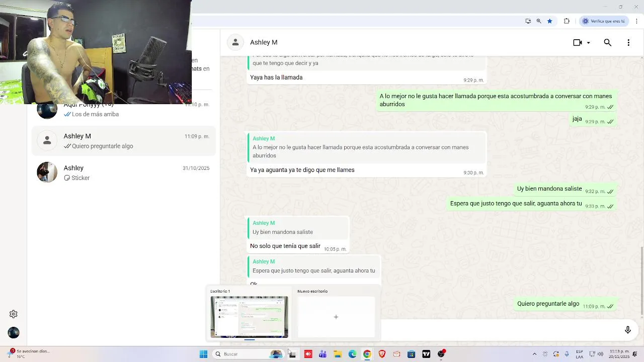The image size is (644, 362).
Task: Switch to Google Chrome in taskbar
Action: point(367,354)
